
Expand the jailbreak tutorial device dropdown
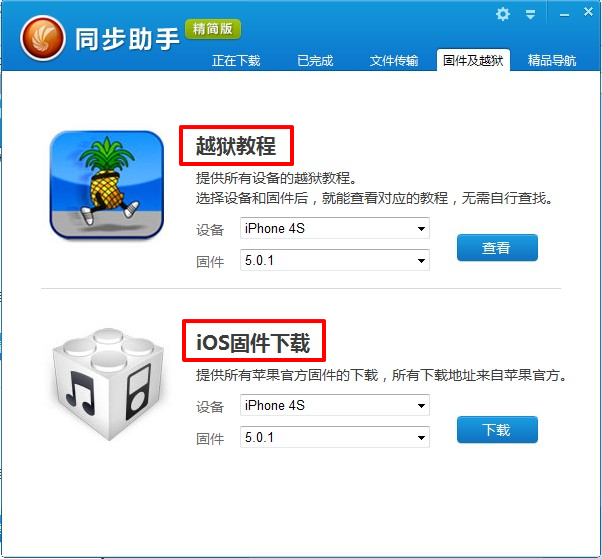tap(335, 228)
